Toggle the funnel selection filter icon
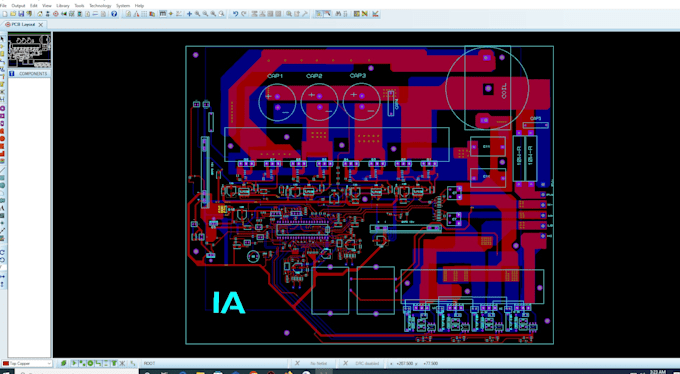Image resolution: width=680 pixels, height=374 pixels. tap(114, 364)
